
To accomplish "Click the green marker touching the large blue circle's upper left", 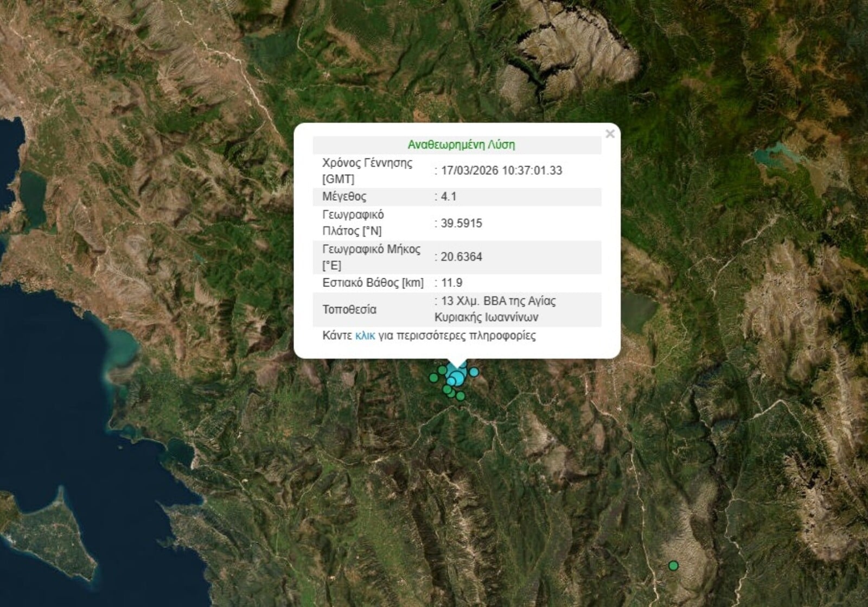I will 443,370.
